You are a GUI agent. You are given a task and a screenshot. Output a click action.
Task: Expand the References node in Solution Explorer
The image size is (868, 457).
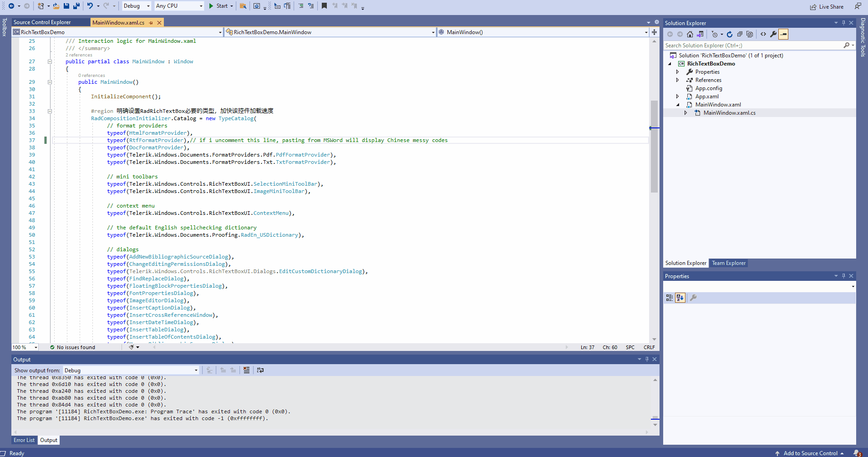[677, 80]
